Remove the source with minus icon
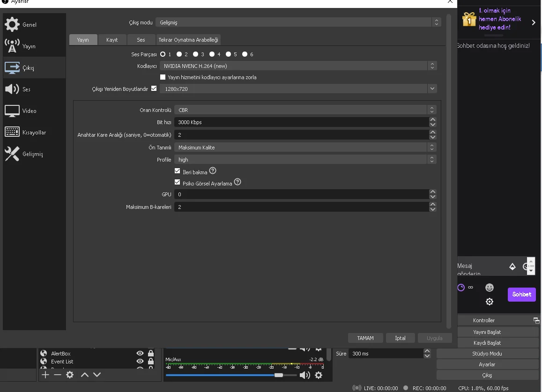 coord(57,375)
